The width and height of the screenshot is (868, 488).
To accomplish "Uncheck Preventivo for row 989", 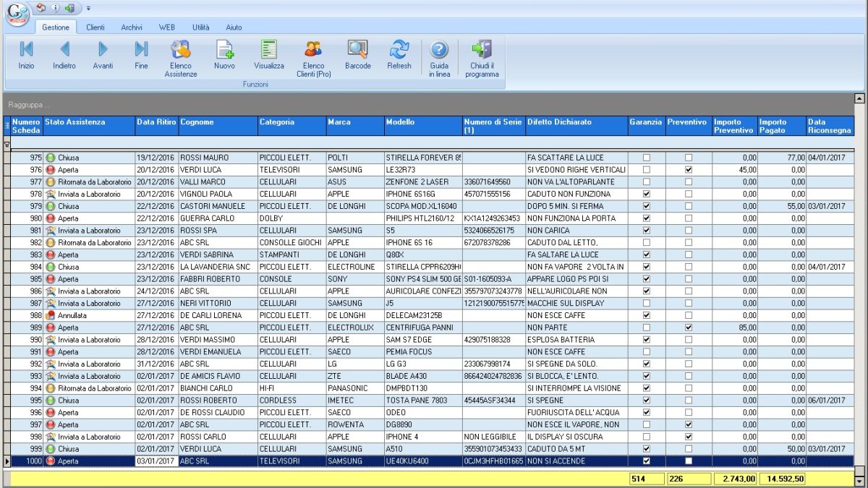I will (689, 328).
